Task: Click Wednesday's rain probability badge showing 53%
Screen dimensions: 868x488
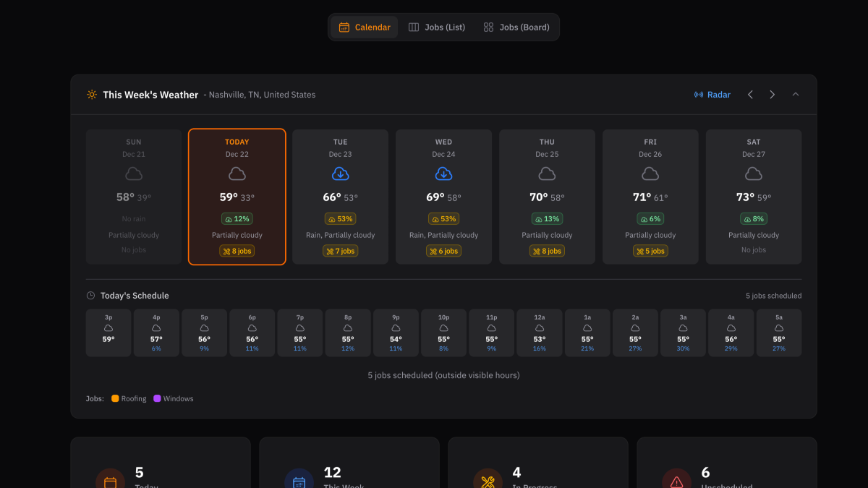Action: coord(443,218)
